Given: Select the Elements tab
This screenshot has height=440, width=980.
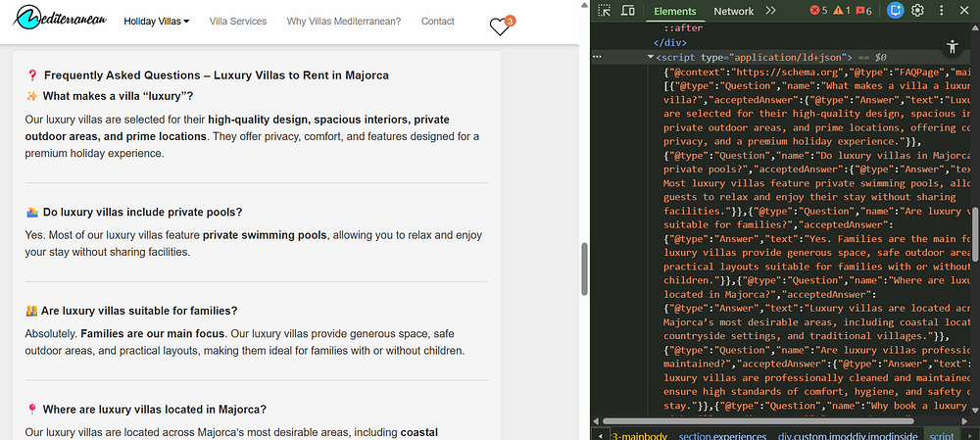Looking at the screenshot, I should 675,11.
